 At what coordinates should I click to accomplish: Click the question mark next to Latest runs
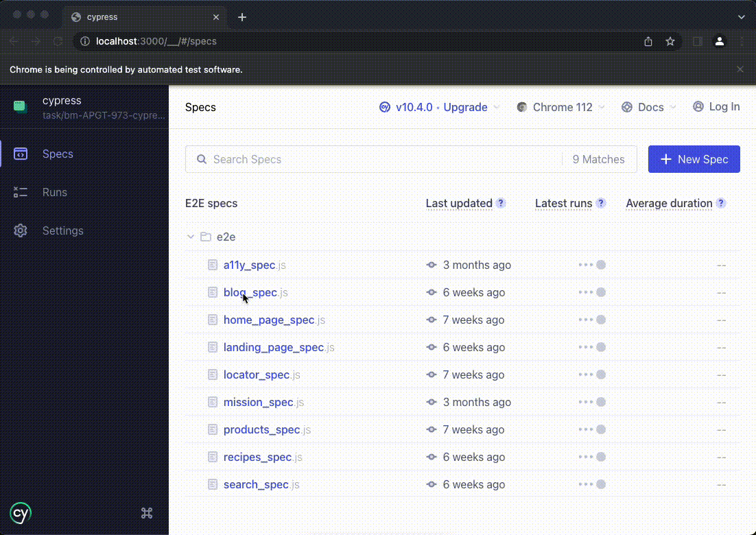tap(601, 203)
